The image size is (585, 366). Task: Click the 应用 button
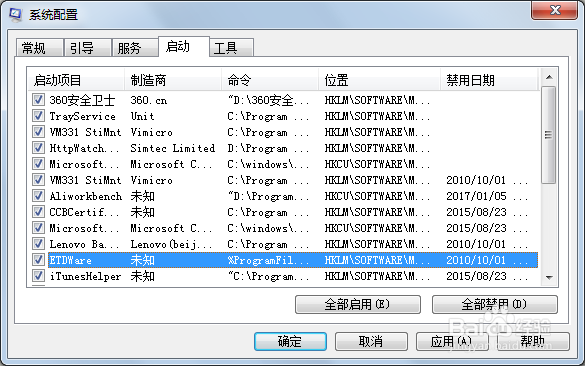click(452, 341)
